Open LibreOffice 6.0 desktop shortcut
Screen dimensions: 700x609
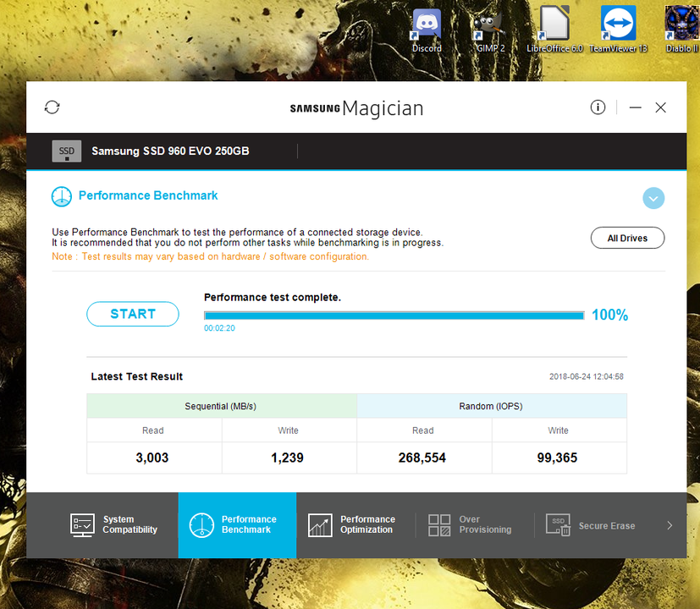tap(554, 30)
